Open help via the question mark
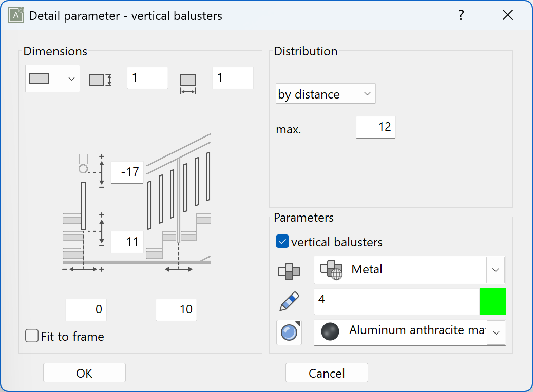This screenshot has width=533, height=392. (461, 15)
